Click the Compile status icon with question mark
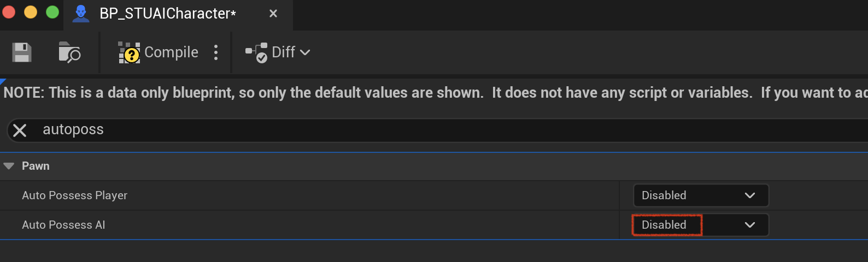 click(x=130, y=53)
